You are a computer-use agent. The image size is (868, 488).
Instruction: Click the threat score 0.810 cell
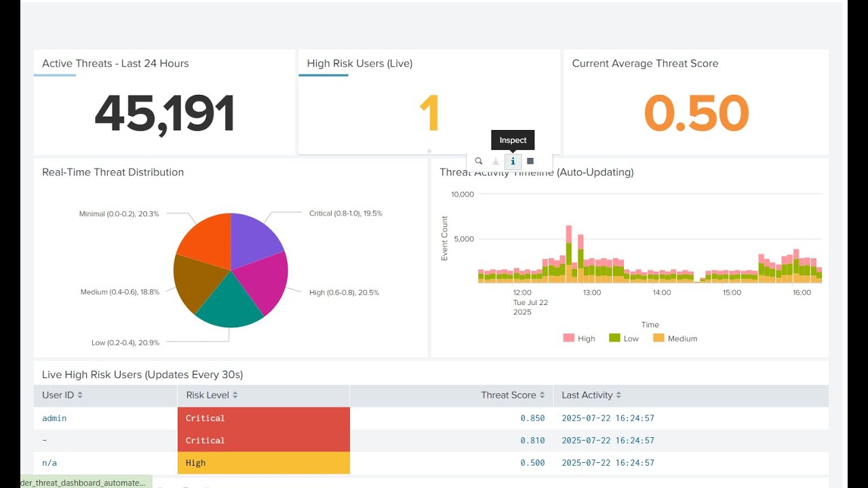(x=532, y=441)
